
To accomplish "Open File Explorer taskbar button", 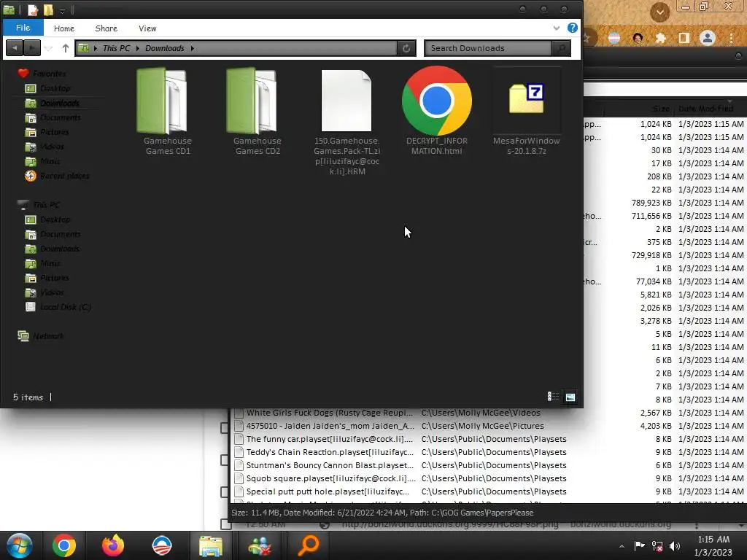I will (x=211, y=545).
